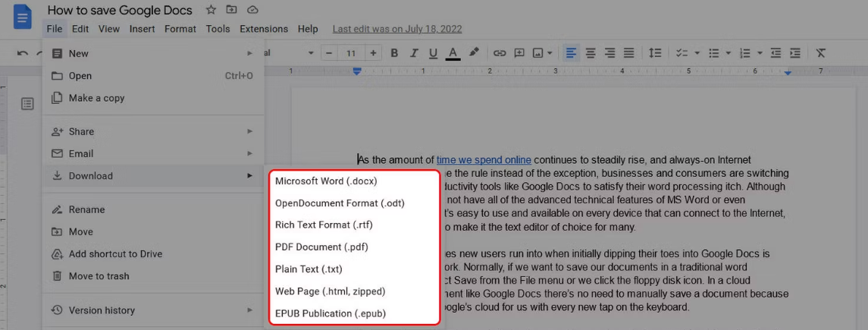This screenshot has height=330, width=868.
Task: Click the add comment icon
Action: (x=519, y=53)
